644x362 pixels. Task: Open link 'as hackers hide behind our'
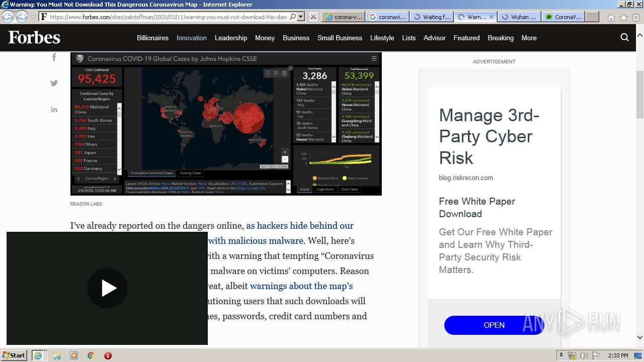pyautogui.click(x=300, y=226)
